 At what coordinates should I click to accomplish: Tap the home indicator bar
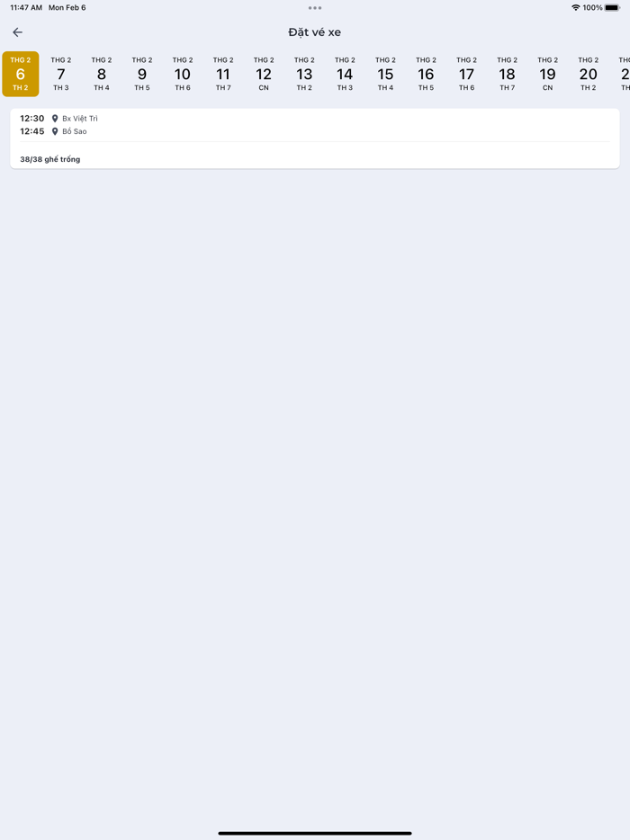(x=315, y=833)
